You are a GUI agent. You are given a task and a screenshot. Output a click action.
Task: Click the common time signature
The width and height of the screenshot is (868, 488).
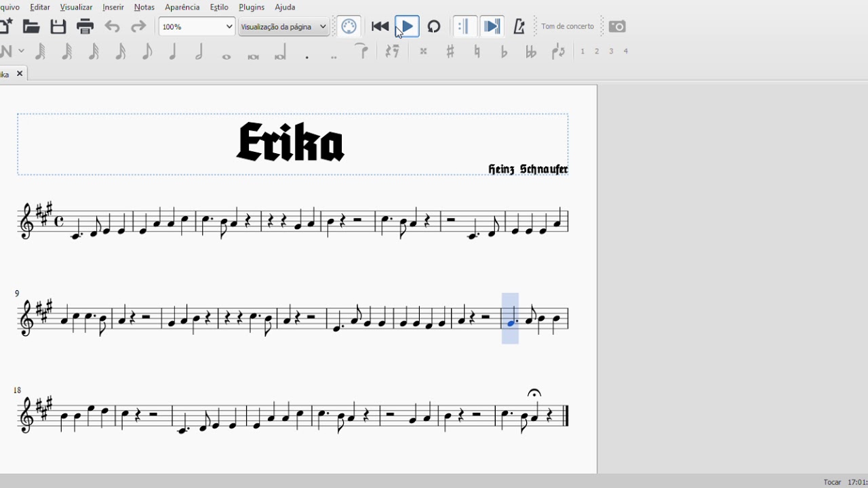click(59, 220)
